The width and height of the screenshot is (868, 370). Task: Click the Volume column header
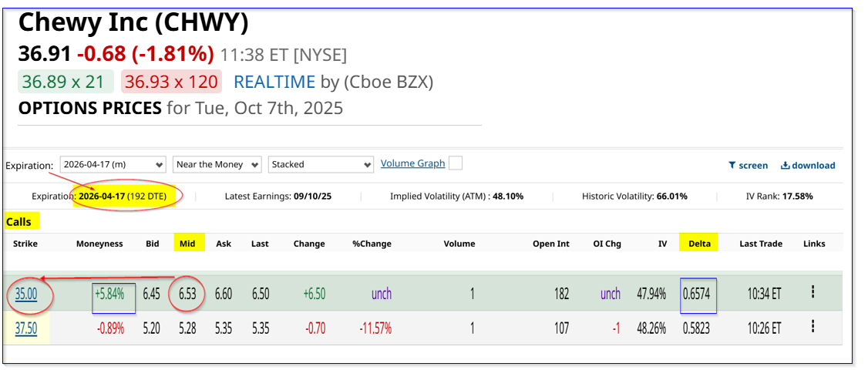[459, 244]
